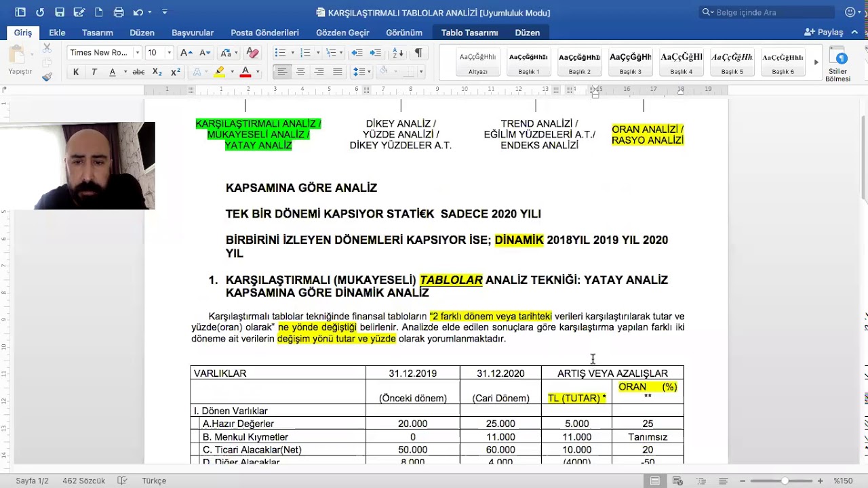Toggle justify text alignment
Image resolution: width=868 pixels, height=488 pixels.
click(338, 72)
